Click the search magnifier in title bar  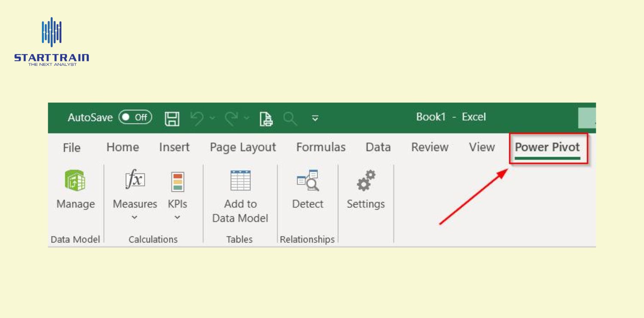click(290, 118)
